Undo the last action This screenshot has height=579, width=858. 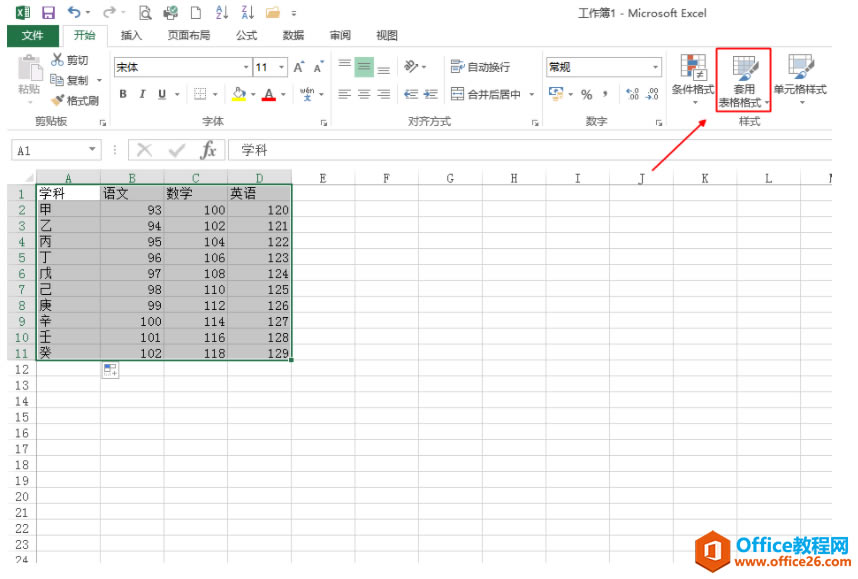(x=74, y=12)
